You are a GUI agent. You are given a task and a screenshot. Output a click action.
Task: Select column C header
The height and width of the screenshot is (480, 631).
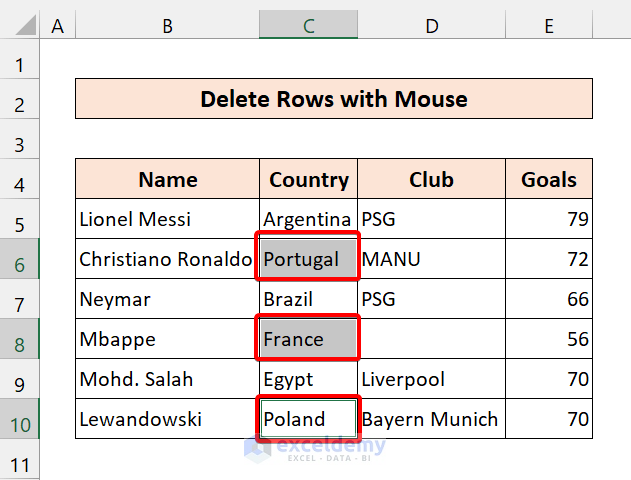click(x=308, y=26)
